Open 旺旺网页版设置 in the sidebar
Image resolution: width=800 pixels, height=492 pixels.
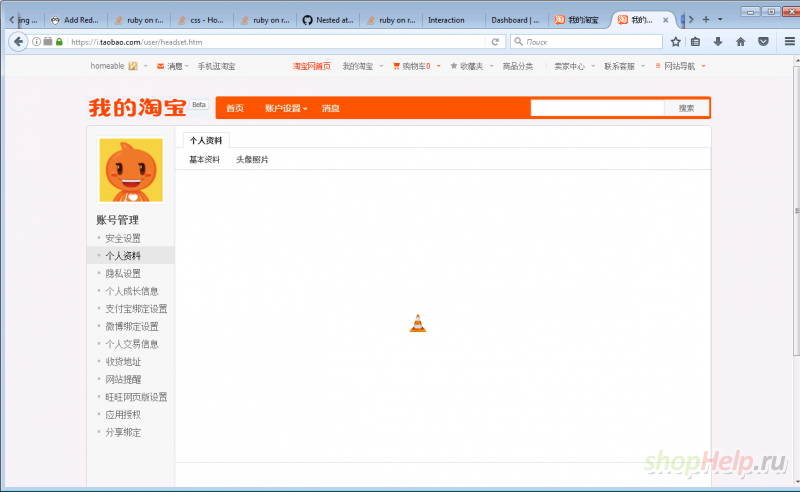click(136, 397)
